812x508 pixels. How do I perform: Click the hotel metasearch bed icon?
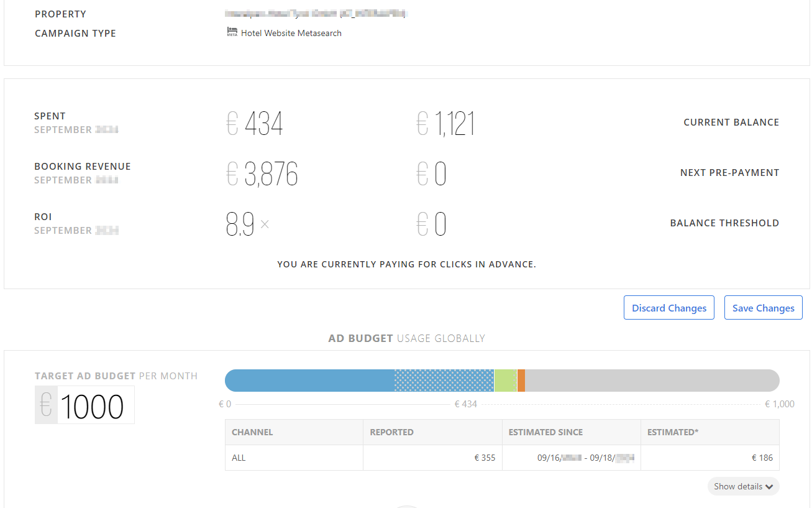tap(232, 32)
